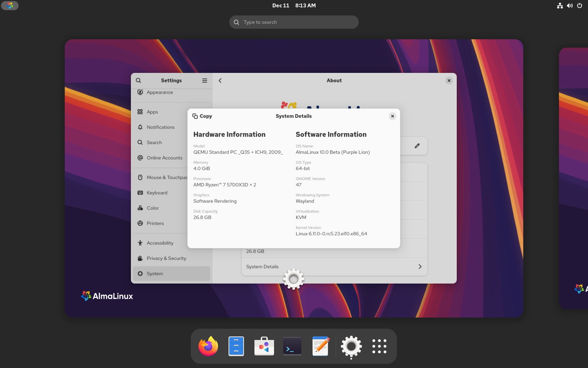588x368 pixels.
Task: Click the Windowing System value Wayland
Action: click(x=305, y=201)
